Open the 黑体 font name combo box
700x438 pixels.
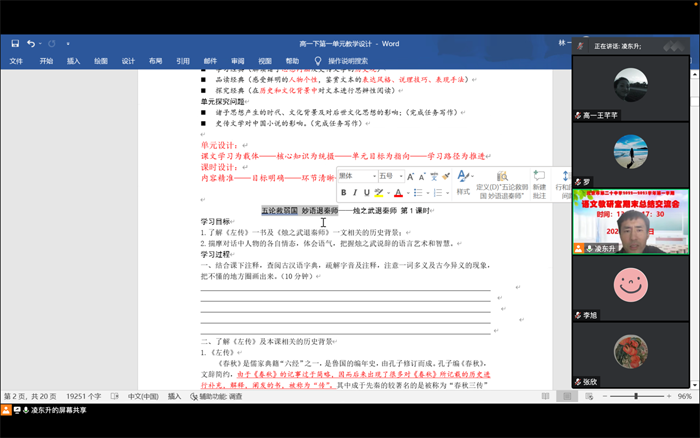click(x=357, y=176)
